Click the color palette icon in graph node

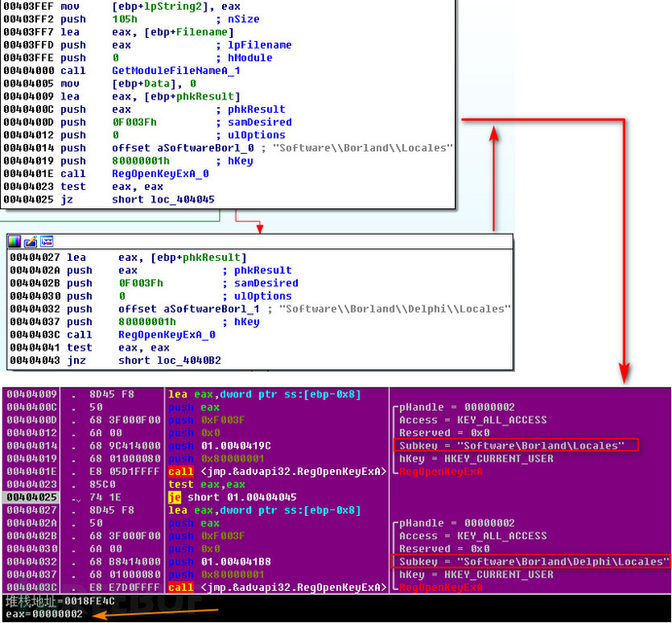click(x=15, y=241)
